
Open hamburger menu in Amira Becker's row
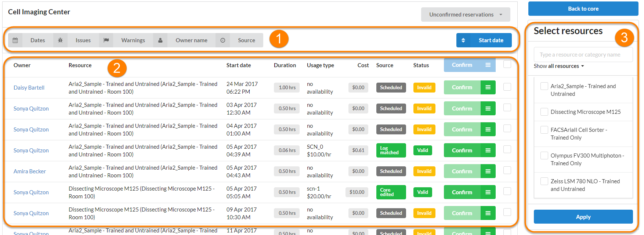click(488, 171)
